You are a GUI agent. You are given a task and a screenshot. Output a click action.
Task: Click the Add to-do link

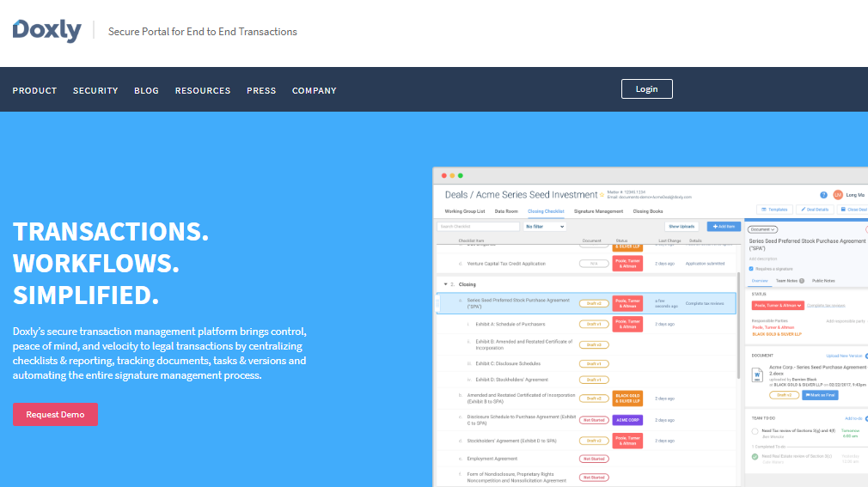coord(853,418)
